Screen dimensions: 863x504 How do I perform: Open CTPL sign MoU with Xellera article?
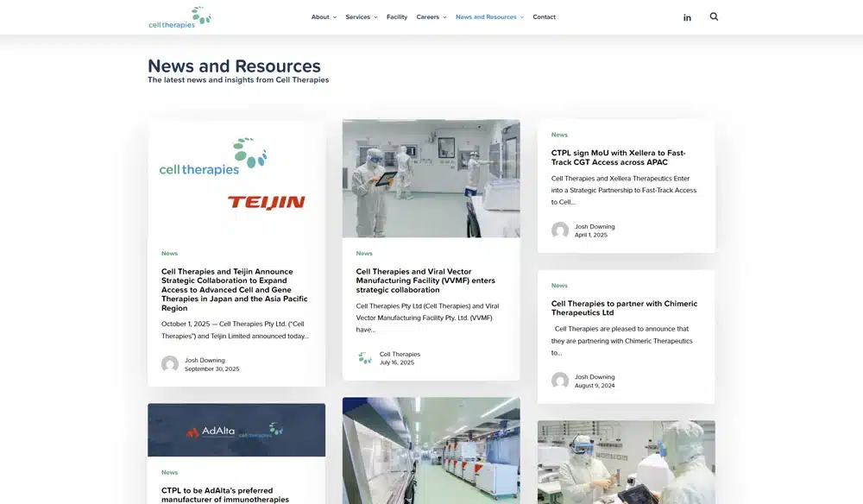[x=618, y=157]
